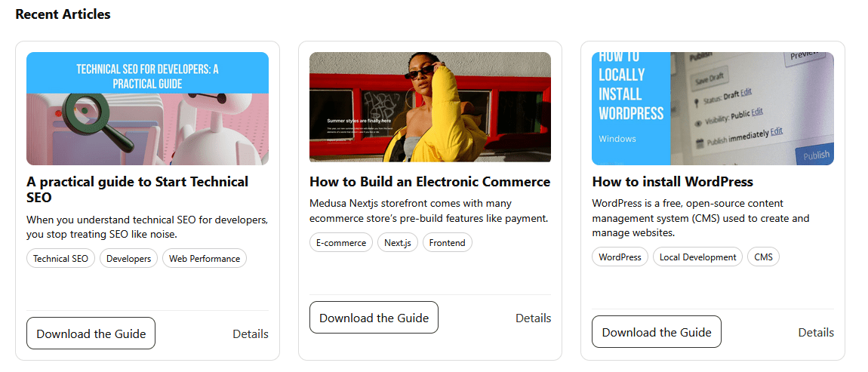
Task: View Details of the Technical SEO article
Action: pos(251,334)
